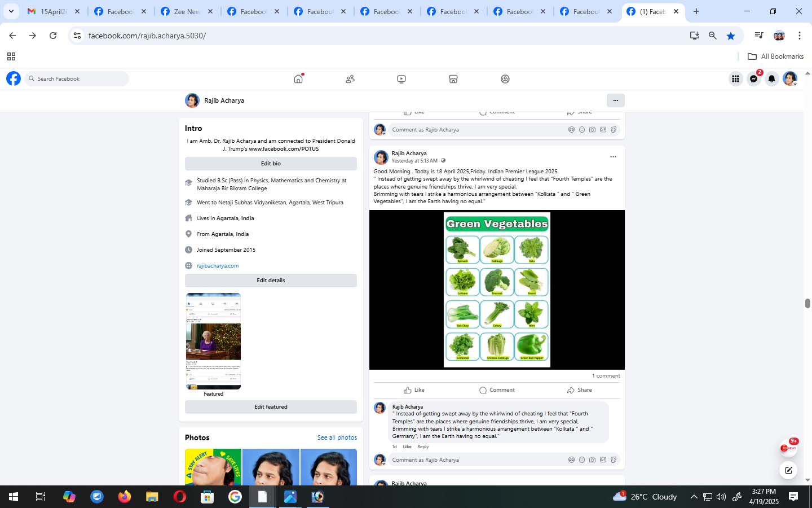Open the Featured collection thumbnail

coord(214,341)
